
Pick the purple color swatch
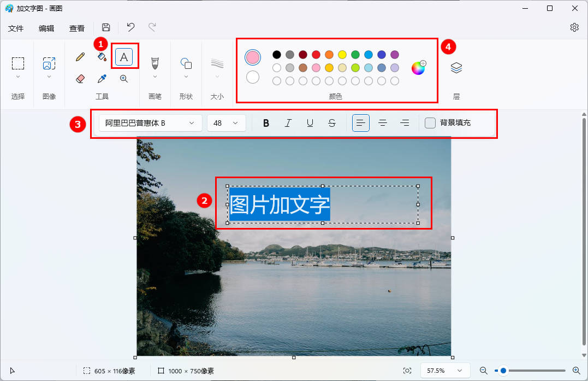(x=395, y=55)
